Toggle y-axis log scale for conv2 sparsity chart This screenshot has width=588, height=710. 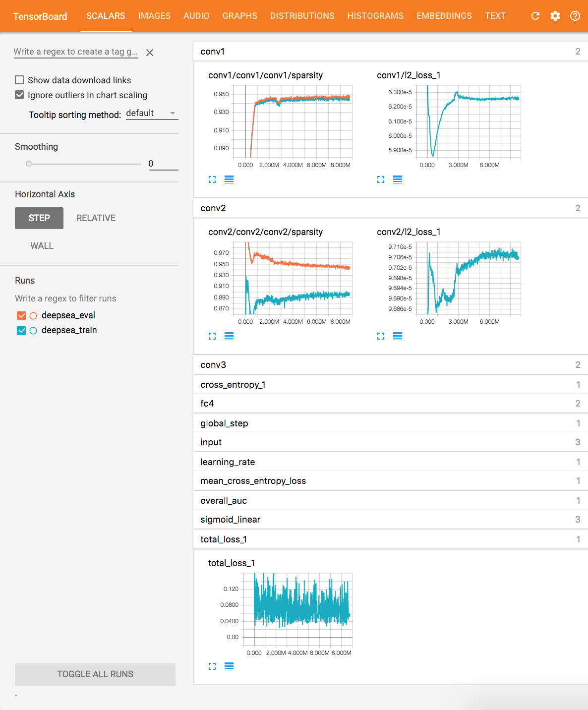(229, 336)
